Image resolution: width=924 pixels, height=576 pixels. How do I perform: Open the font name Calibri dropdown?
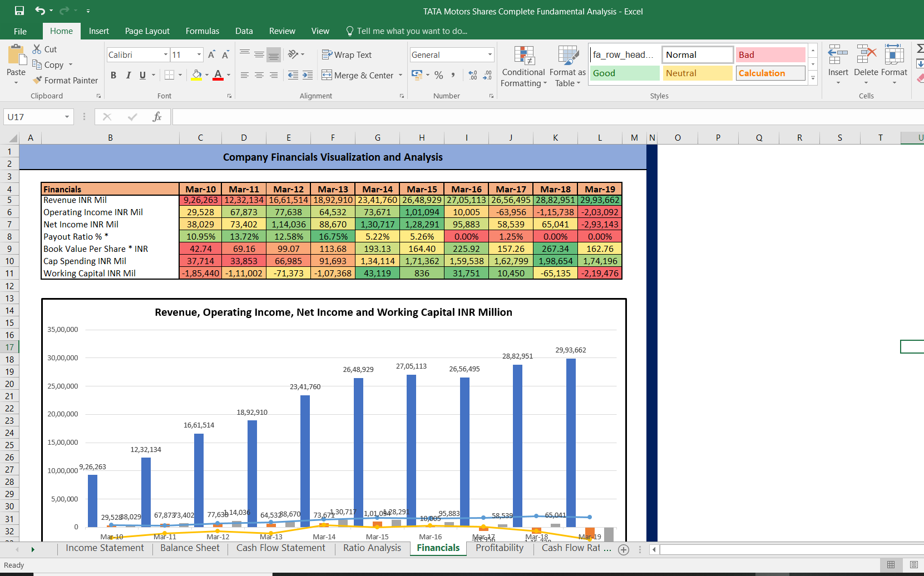166,54
